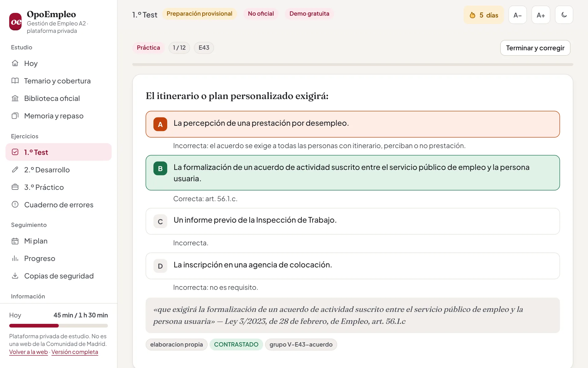Screen dimensions: 588x368
Task: Click the Información section heading
Action: pyautogui.click(x=28, y=296)
